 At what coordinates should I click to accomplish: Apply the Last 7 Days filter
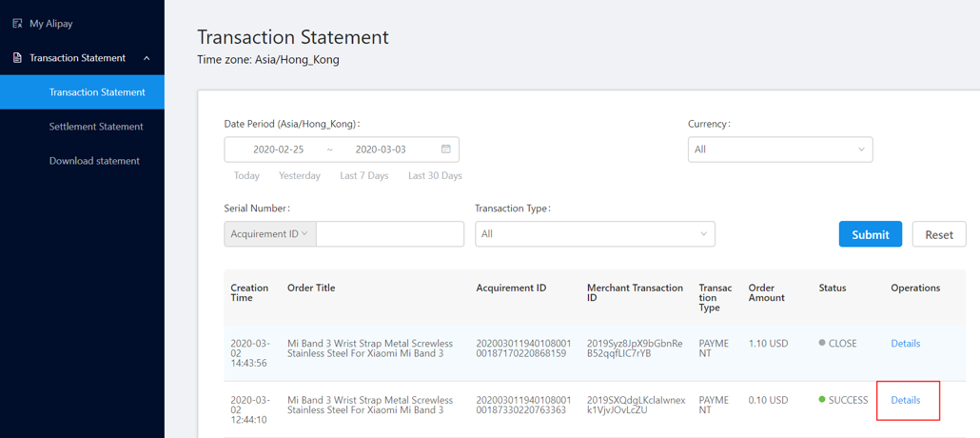[363, 176]
